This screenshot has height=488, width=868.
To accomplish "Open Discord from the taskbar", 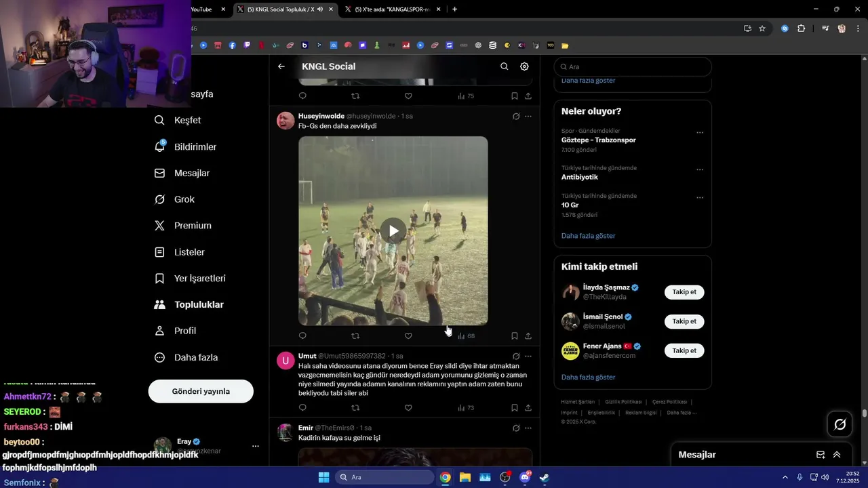I will click(524, 477).
